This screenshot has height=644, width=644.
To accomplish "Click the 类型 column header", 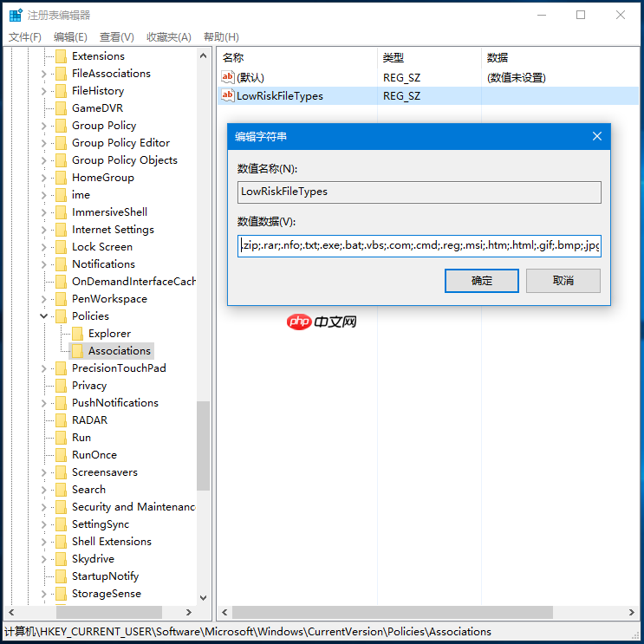I will pyautogui.click(x=429, y=57).
